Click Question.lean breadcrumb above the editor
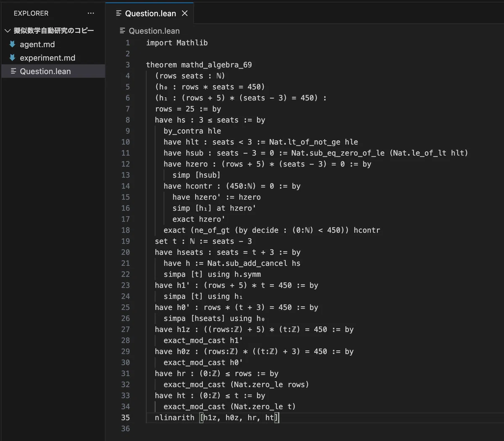Image resolution: width=504 pixels, height=441 pixels. pyautogui.click(x=154, y=31)
